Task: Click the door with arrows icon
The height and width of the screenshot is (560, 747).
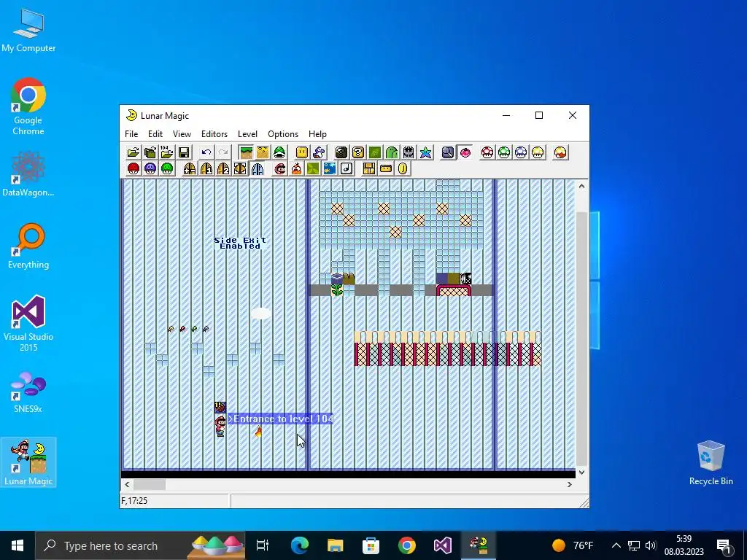Action: point(240,168)
